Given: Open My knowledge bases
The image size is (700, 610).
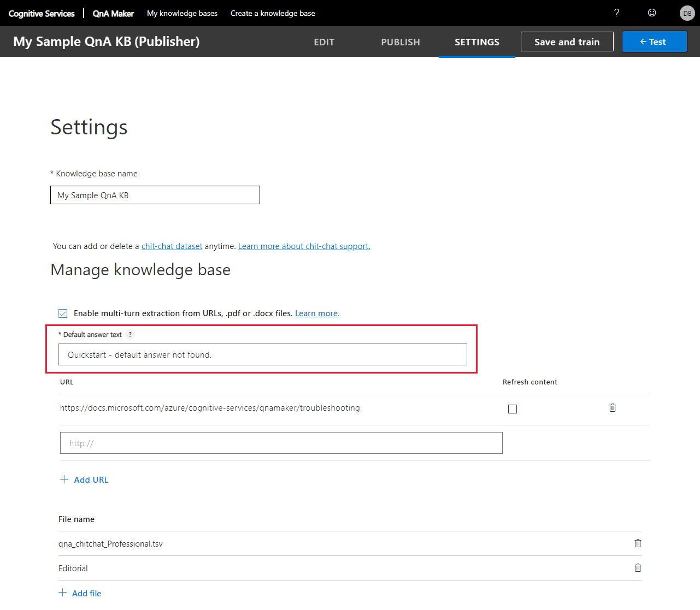Looking at the screenshot, I should click(182, 13).
